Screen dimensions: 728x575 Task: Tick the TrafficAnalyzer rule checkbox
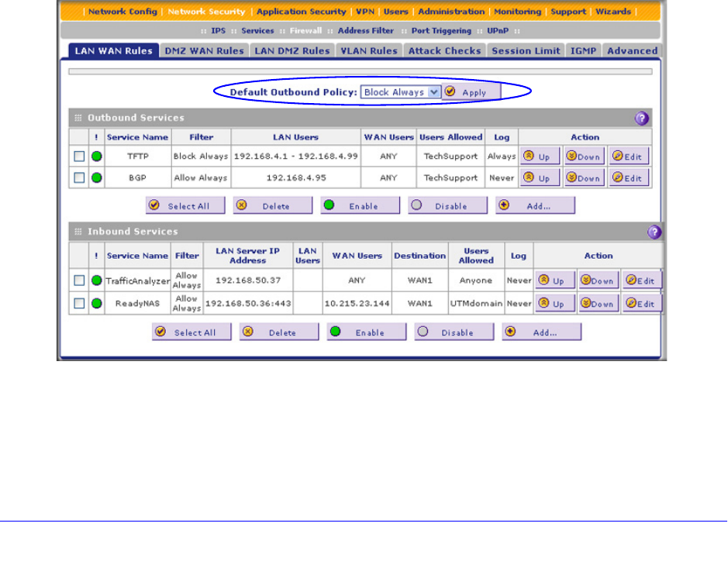pos(79,281)
